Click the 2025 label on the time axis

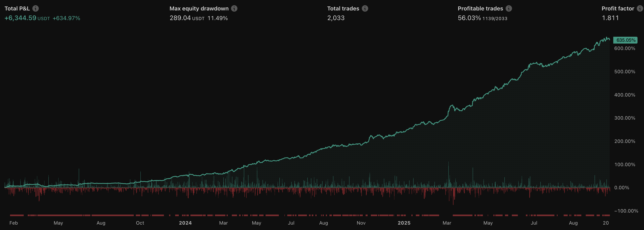pyautogui.click(x=404, y=223)
